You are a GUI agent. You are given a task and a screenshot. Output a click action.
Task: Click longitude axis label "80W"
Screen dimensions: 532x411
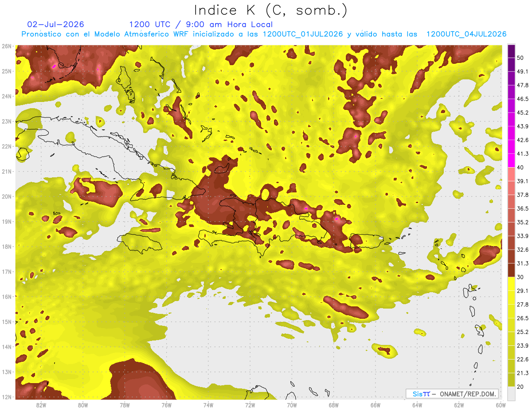point(83,405)
